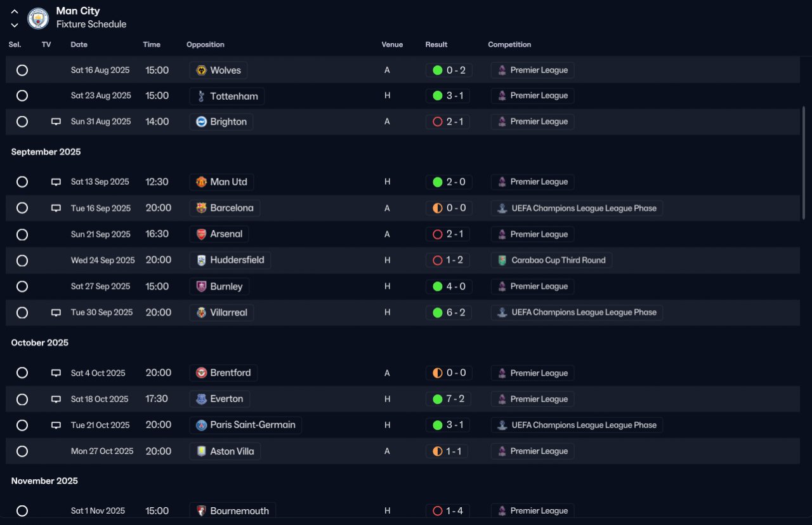Click the Premier League tag for Burnley
This screenshot has height=525, width=812.
[x=532, y=286]
